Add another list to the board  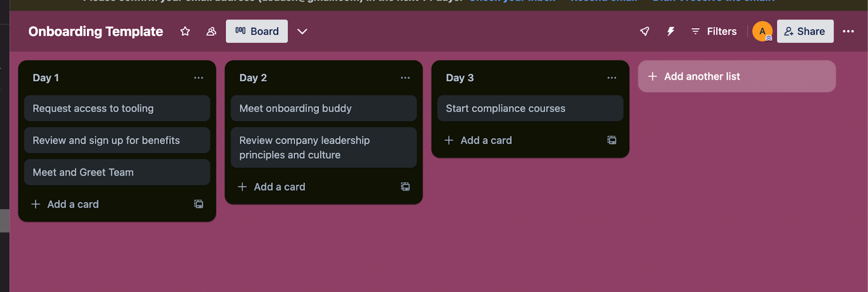pyautogui.click(x=736, y=76)
